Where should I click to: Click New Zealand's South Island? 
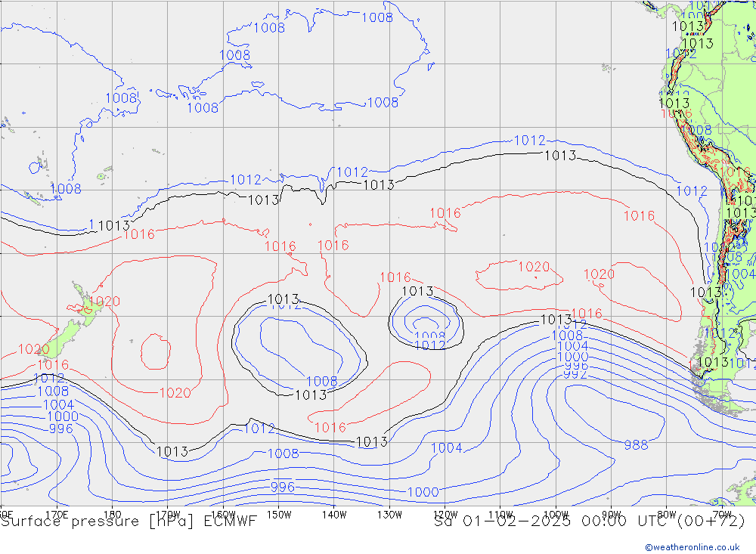[x=64, y=336]
